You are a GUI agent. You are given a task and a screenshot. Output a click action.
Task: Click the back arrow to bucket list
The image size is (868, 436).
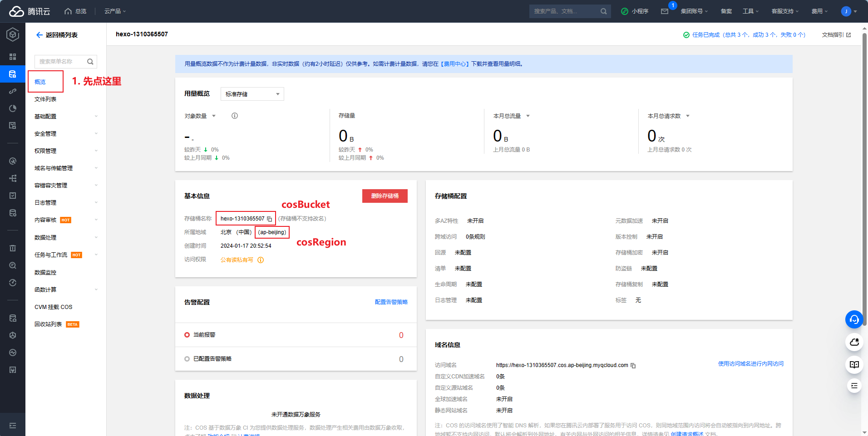click(39, 35)
